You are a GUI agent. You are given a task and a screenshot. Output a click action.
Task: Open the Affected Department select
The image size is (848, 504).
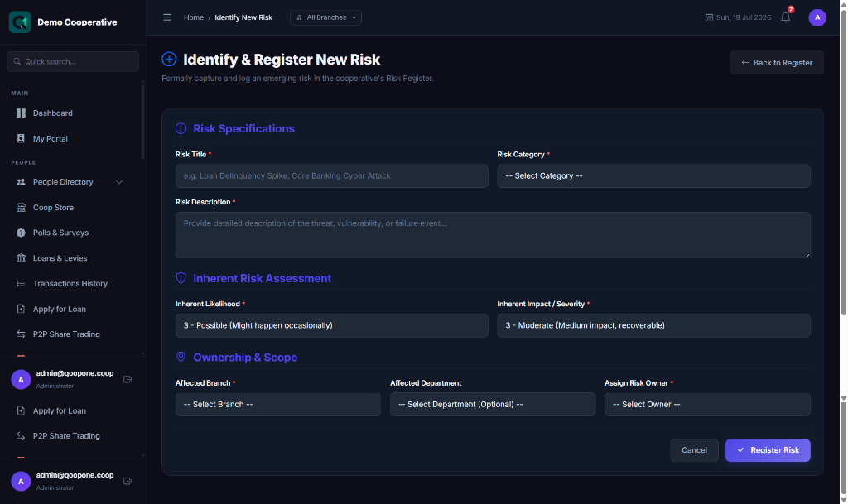click(493, 405)
